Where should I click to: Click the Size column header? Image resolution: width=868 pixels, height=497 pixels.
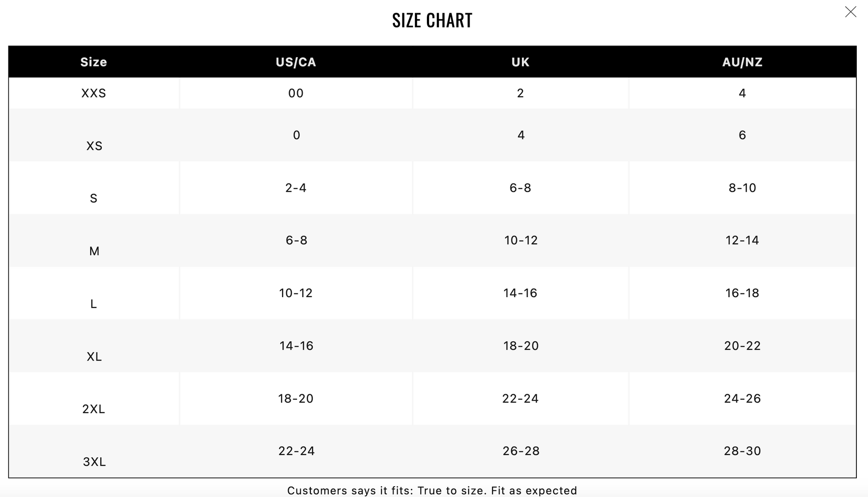click(94, 62)
